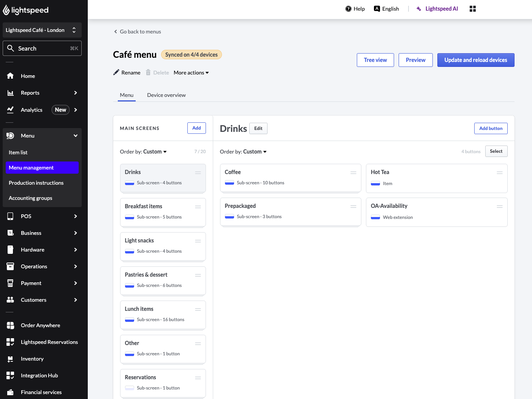Open the apps grid icon
Screen dimensions: 532x399
coord(473,9)
